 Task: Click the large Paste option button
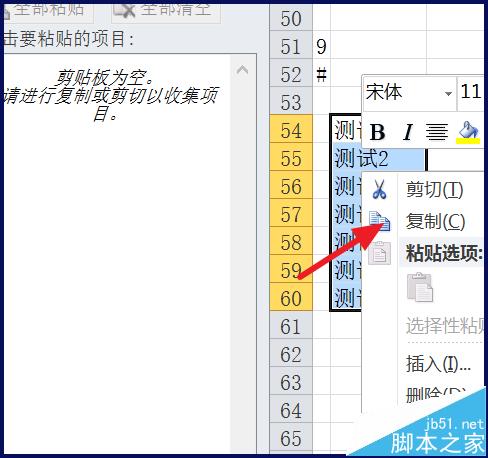click(x=420, y=287)
